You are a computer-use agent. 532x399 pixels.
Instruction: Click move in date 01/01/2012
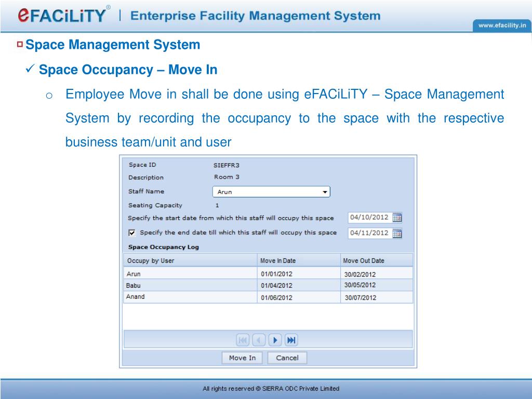click(x=276, y=274)
